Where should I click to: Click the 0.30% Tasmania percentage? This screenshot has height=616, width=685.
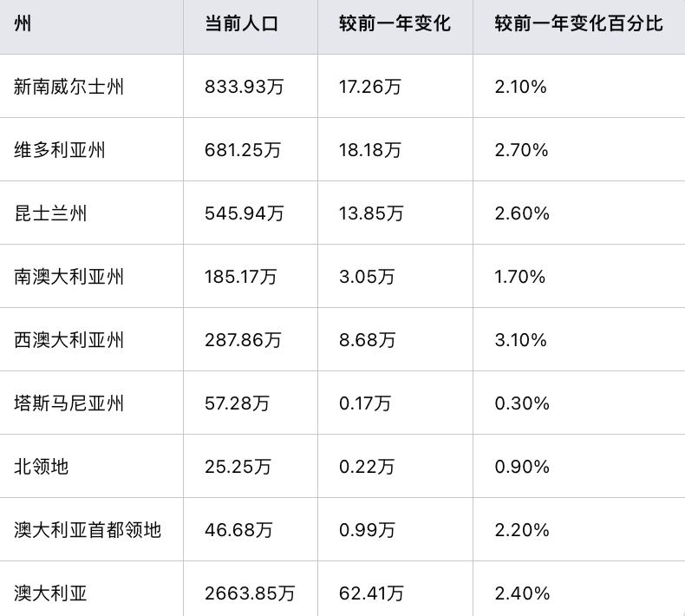pos(522,403)
